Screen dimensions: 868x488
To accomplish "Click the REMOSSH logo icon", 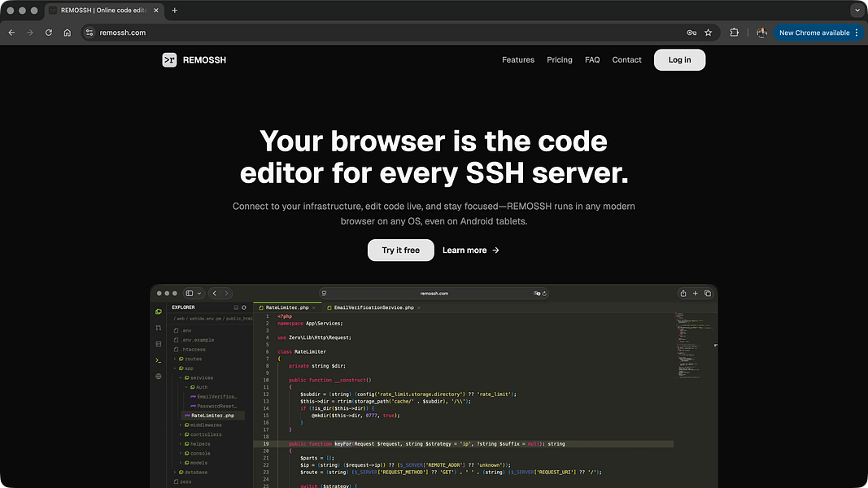I will coord(169,59).
